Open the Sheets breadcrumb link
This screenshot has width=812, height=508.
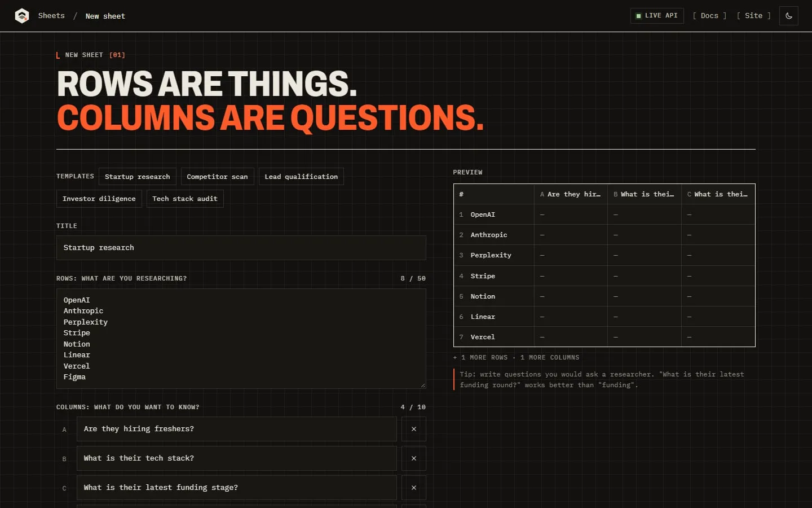[x=51, y=16]
